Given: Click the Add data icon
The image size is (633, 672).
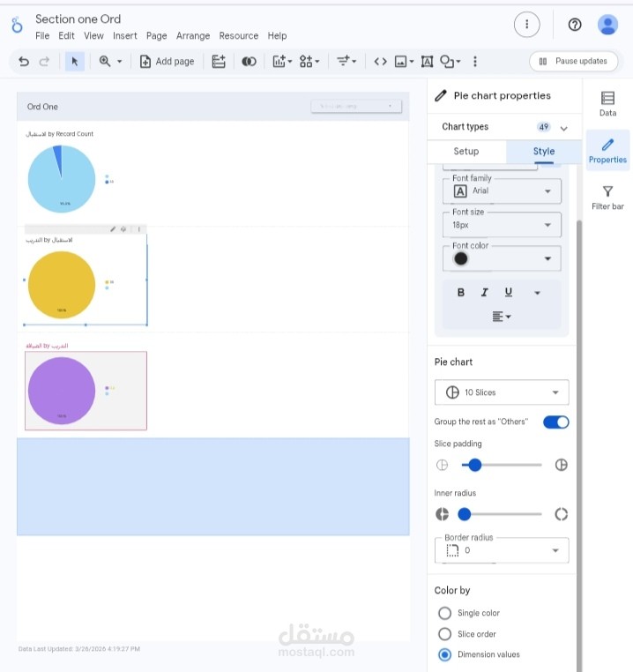Looking at the screenshot, I should (x=219, y=62).
